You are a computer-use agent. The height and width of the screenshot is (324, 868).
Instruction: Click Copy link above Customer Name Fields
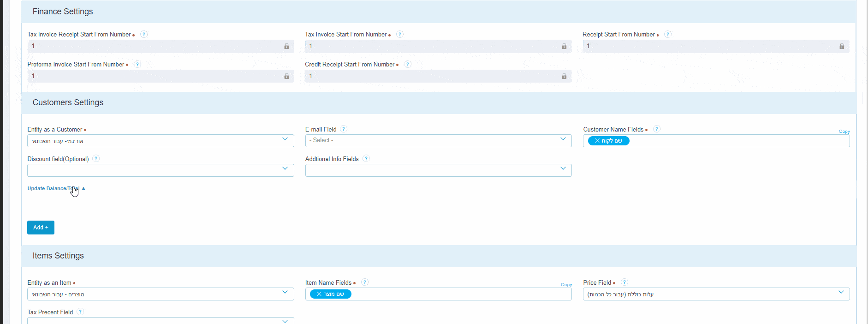coord(844,132)
